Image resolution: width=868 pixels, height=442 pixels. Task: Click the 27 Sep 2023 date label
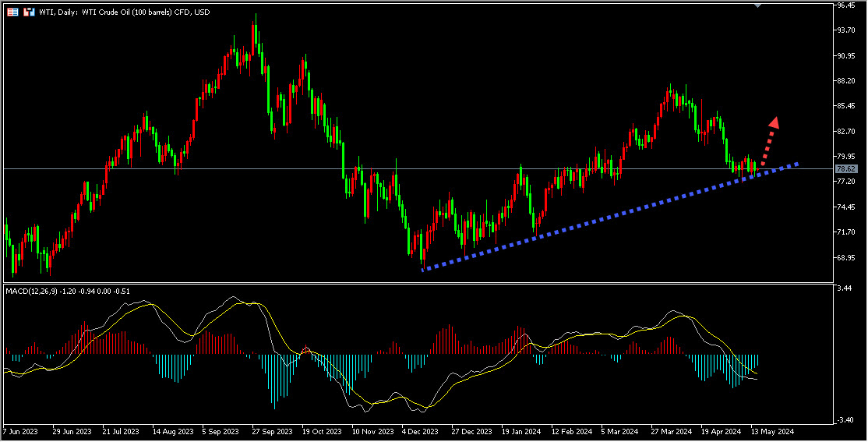pos(272,431)
